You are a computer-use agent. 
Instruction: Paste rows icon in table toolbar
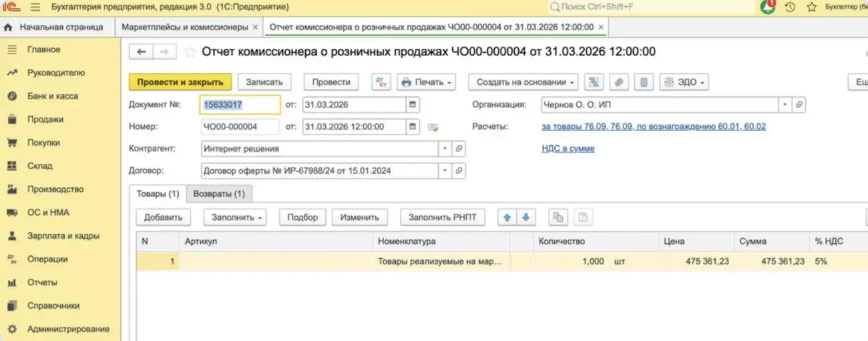582,217
